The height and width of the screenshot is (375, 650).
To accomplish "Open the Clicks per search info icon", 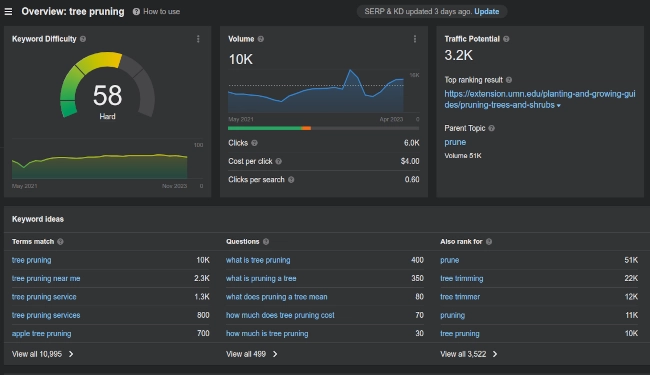I will [291, 180].
